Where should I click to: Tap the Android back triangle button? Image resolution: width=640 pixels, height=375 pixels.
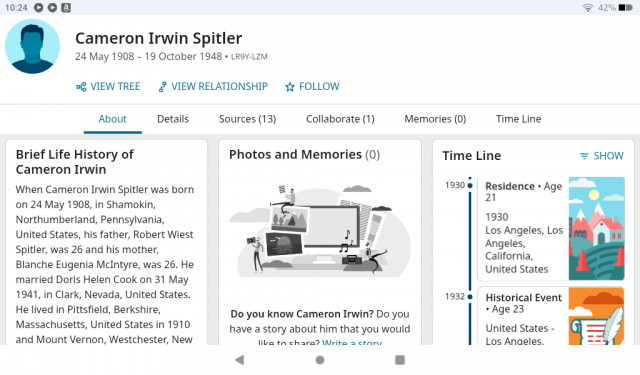coord(240,359)
